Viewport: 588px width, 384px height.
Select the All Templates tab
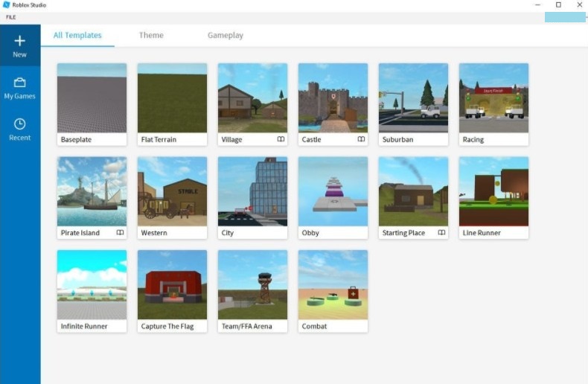coord(77,35)
